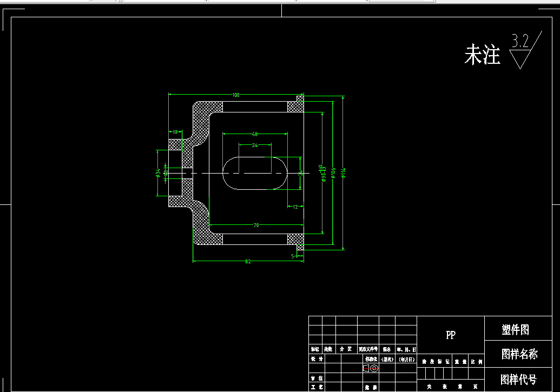
Task: Click the 年、月、日 header cell
Action: click(x=406, y=349)
